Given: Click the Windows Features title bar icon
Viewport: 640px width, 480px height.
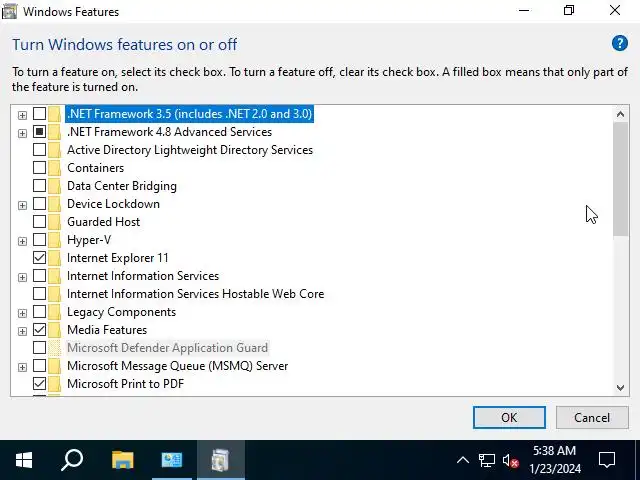Looking at the screenshot, I should click(9, 11).
